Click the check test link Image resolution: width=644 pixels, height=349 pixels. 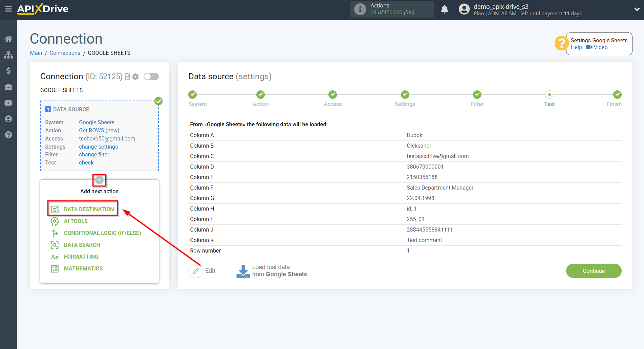click(x=86, y=162)
